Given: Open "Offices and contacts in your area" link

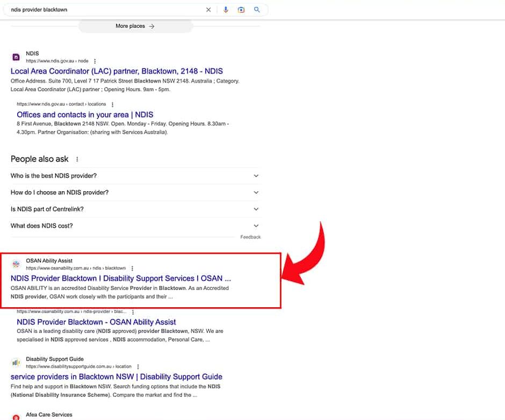Looking at the screenshot, I should click(x=85, y=114).
